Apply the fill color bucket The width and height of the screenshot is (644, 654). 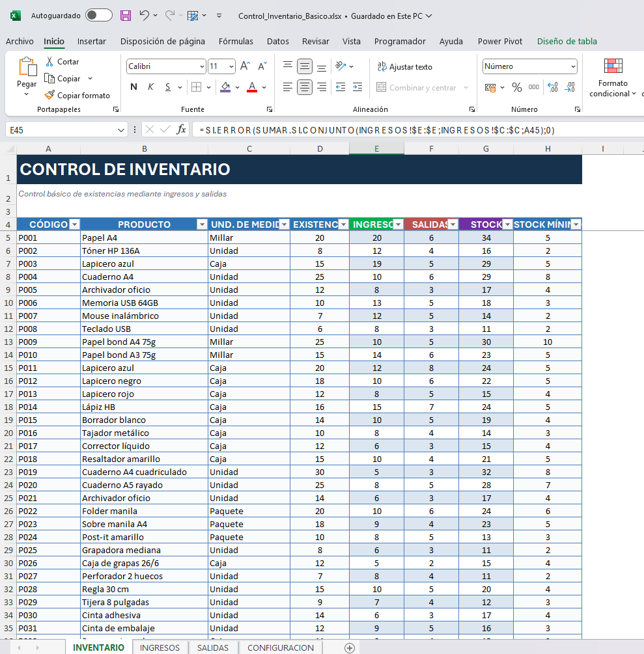225,87
